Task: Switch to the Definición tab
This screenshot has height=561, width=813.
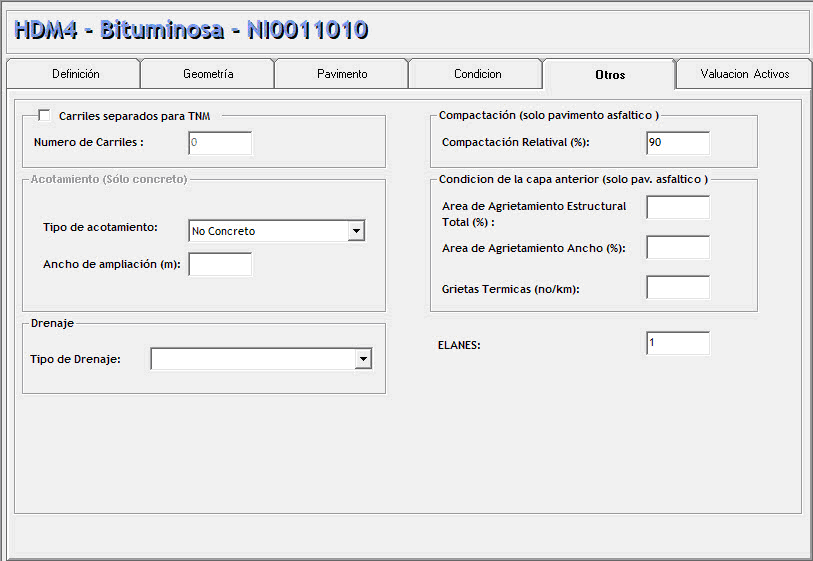Action: coord(75,74)
